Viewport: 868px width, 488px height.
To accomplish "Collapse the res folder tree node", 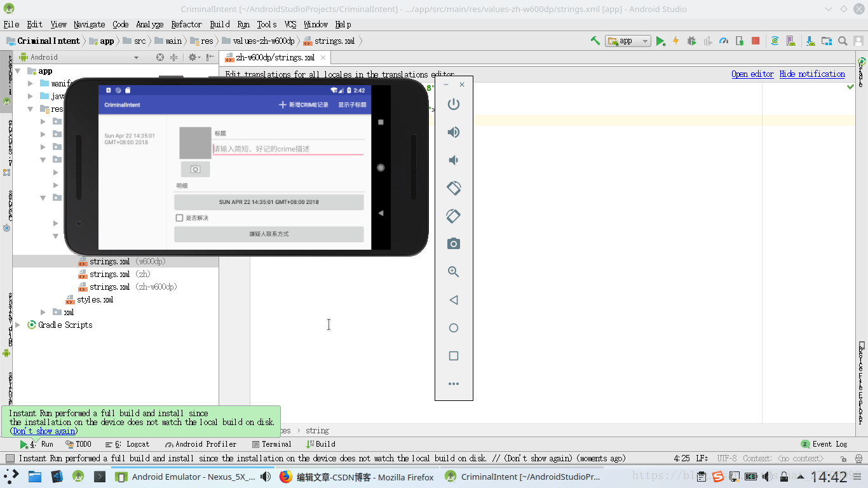I will (x=31, y=109).
